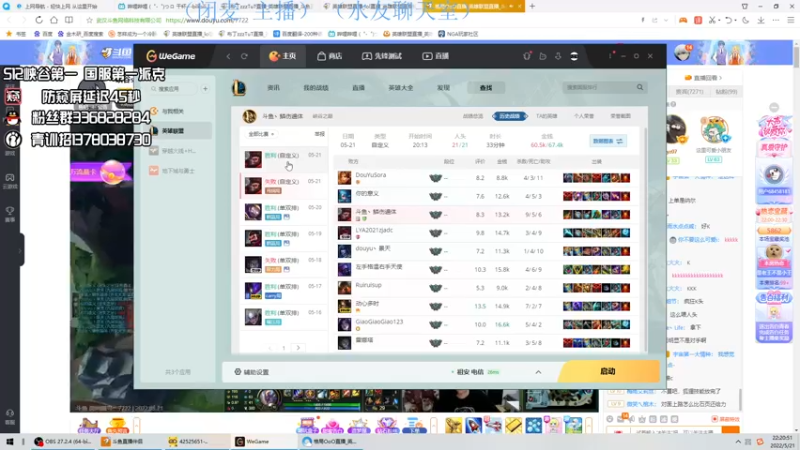Image resolution: width=800 pixels, height=450 pixels.
Task: Toggle the 数据图表 view switch button
Action: coord(608,141)
